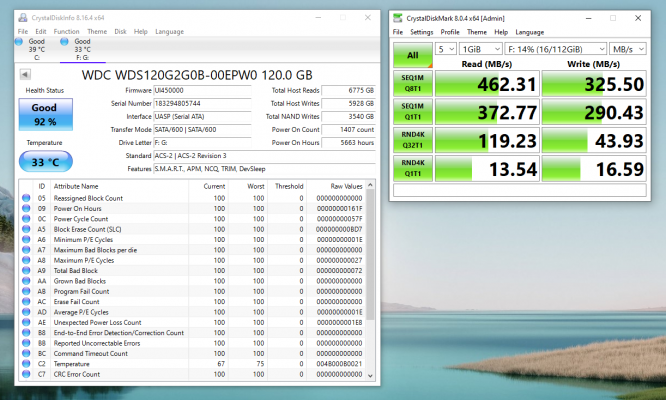666x400 pixels.
Task: Click the empty comment field in CrystalDiskMark
Action: tap(520, 190)
